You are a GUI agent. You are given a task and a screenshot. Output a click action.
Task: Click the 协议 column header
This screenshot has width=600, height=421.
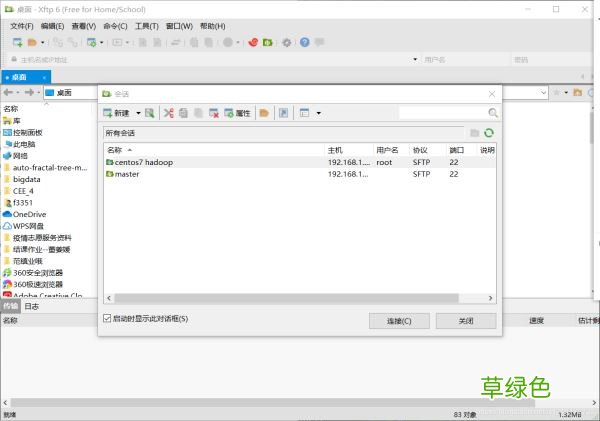[428, 150]
